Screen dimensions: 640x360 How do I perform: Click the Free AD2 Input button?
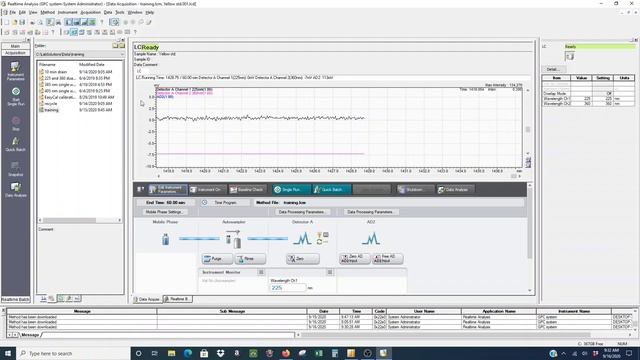[387, 259]
